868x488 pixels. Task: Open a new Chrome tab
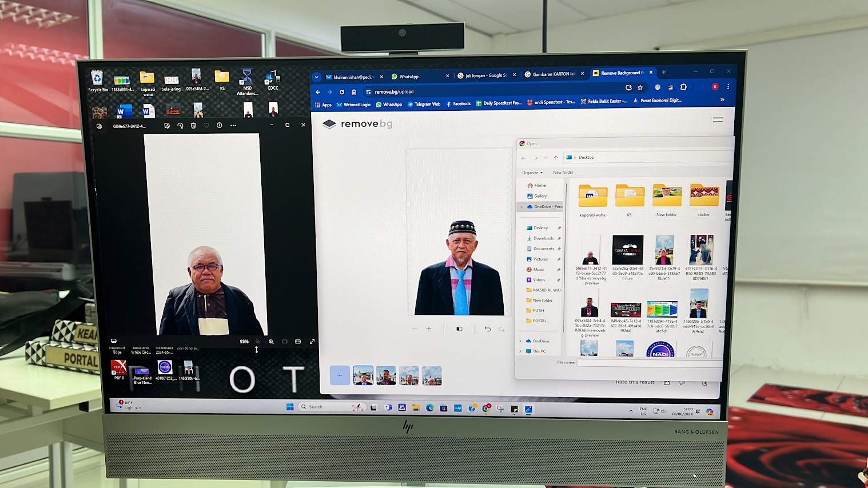coord(663,72)
